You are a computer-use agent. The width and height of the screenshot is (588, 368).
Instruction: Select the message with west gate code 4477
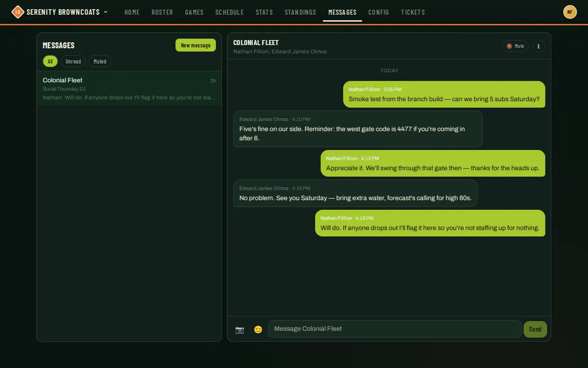[x=358, y=129]
